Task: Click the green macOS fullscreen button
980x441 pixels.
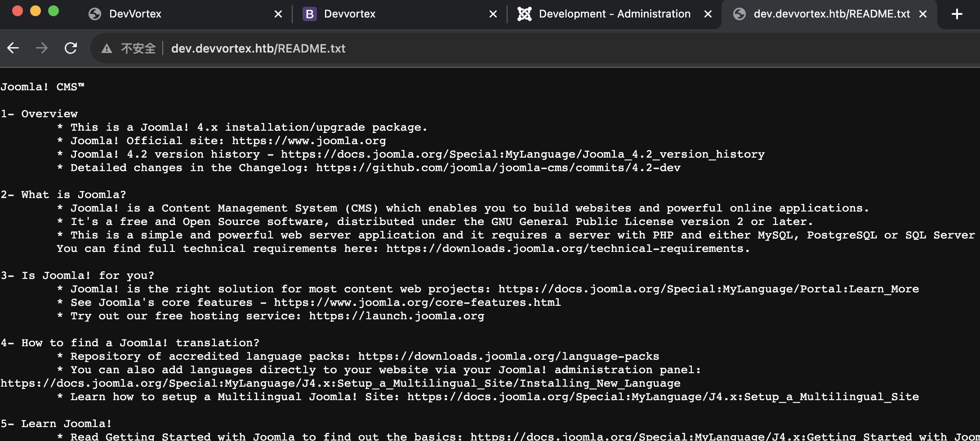Action: tap(53, 11)
